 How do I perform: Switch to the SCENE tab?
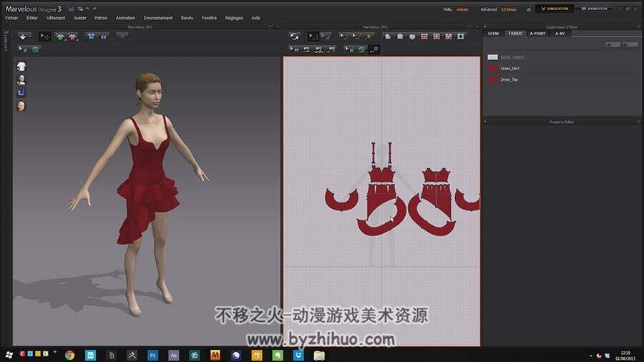494,34
